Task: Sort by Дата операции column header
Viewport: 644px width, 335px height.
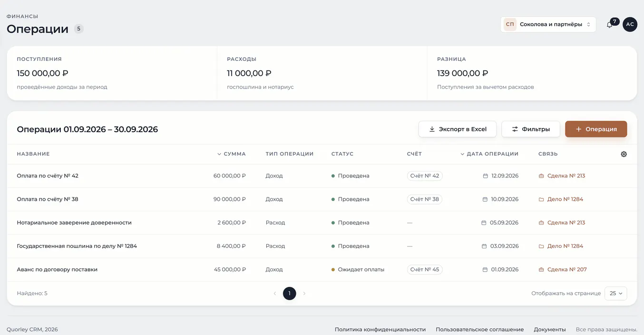Action: tap(489, 154)
